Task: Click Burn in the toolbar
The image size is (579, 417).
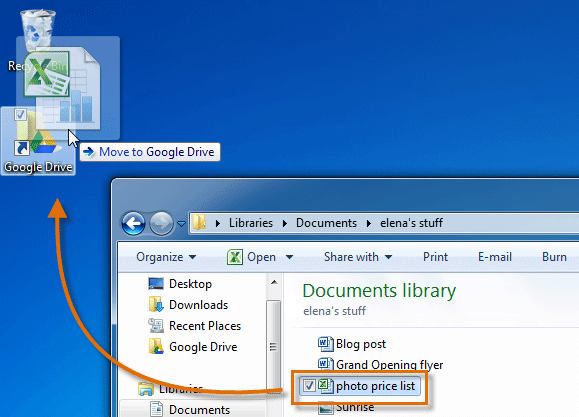Action: point(554,257)
